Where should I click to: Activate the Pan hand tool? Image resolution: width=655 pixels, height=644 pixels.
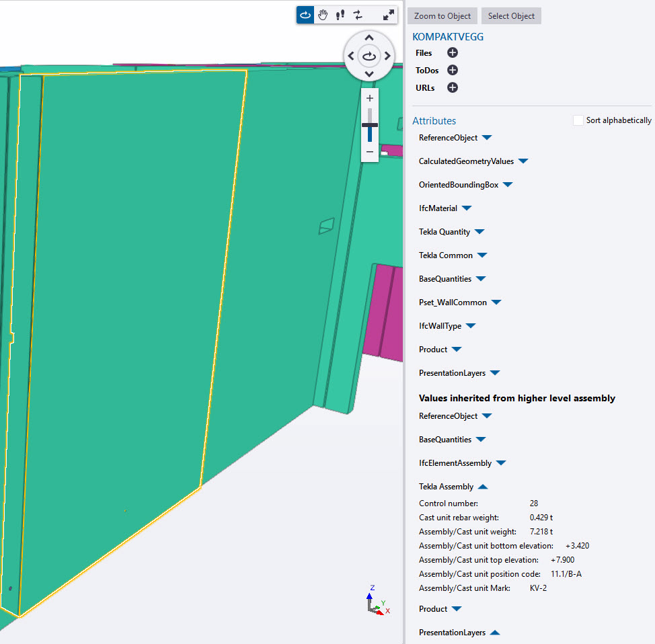(323, 14)
